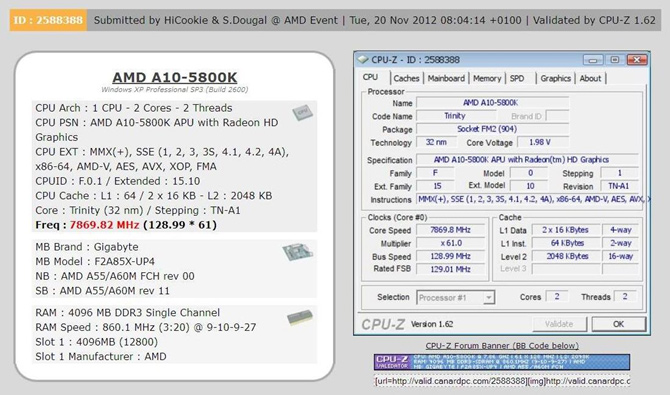Switch to the Caches tab
The width and height of the screenshot is (670, 395).
pyautogui.click(x=406, y=78)
